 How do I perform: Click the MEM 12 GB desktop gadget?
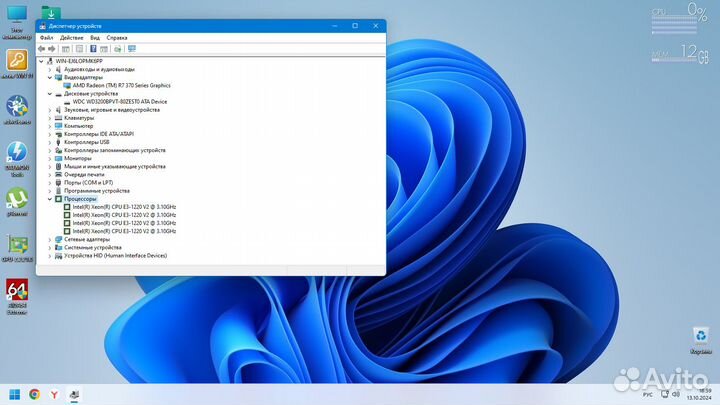pos(680,54)
